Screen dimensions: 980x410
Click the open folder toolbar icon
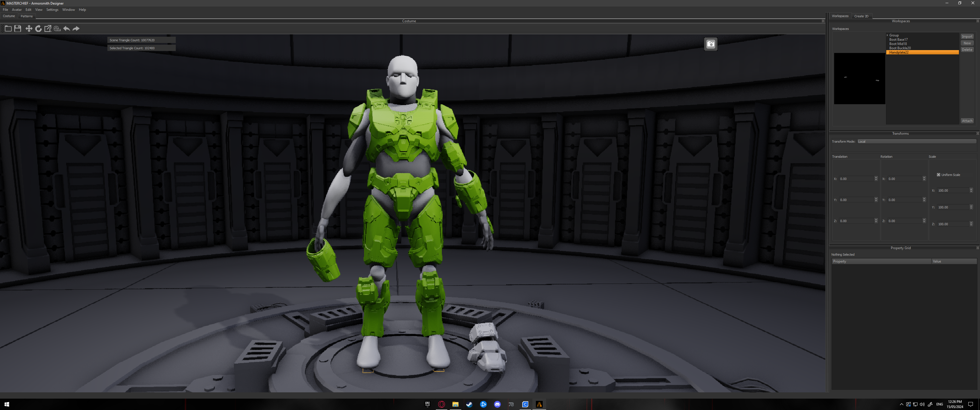[8, 28]
